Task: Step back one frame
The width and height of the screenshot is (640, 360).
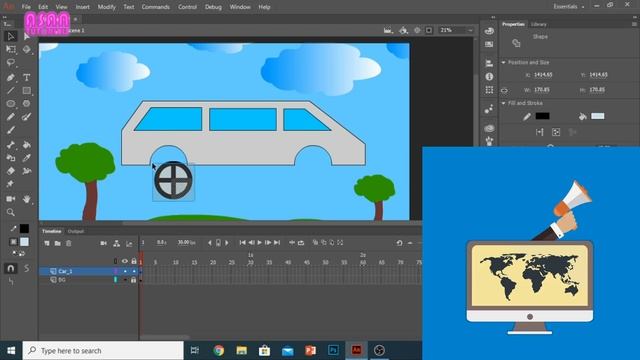Action: tap(251, 243)
